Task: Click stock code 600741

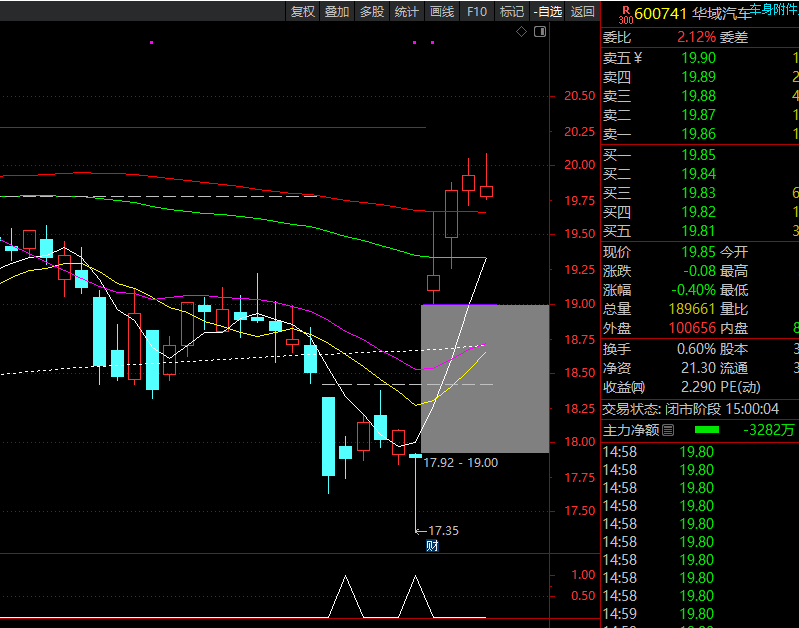Action: click(x=660, y=14)
